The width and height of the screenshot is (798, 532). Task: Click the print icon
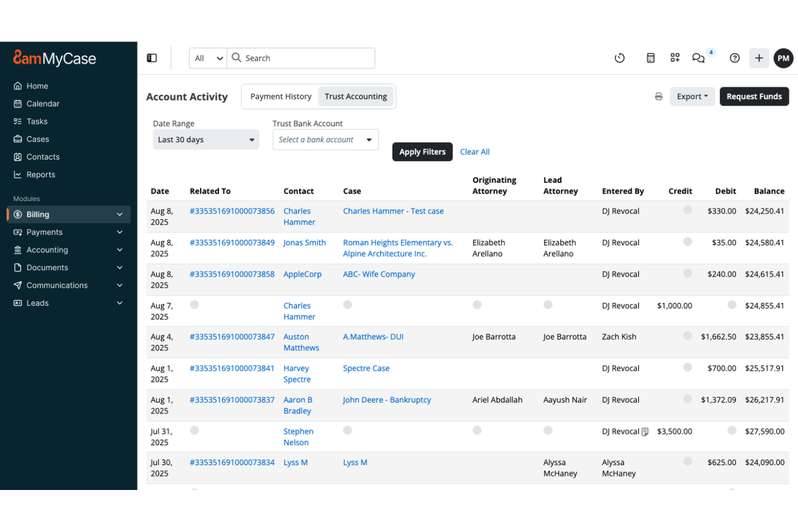[x=658, y=96]
